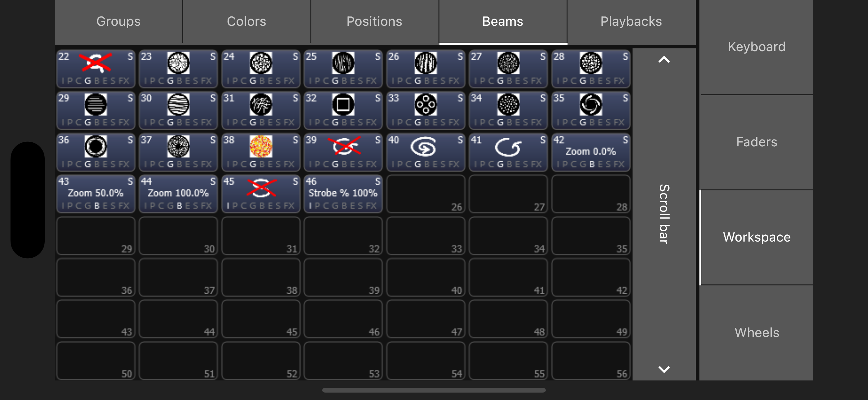Open the Playbacks tab
The height and width of the screenshot is (400, 868).
[631, 21]
